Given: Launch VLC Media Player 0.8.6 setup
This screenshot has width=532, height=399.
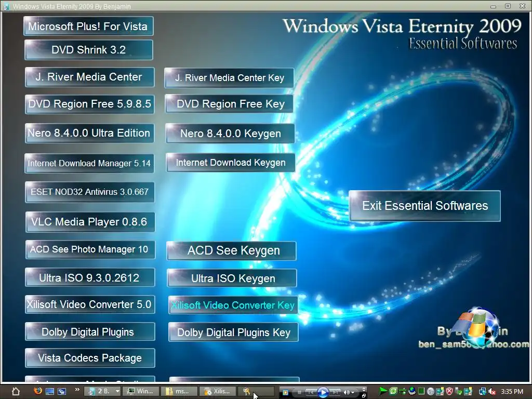Looking at the screenshot, I should 90,222.
